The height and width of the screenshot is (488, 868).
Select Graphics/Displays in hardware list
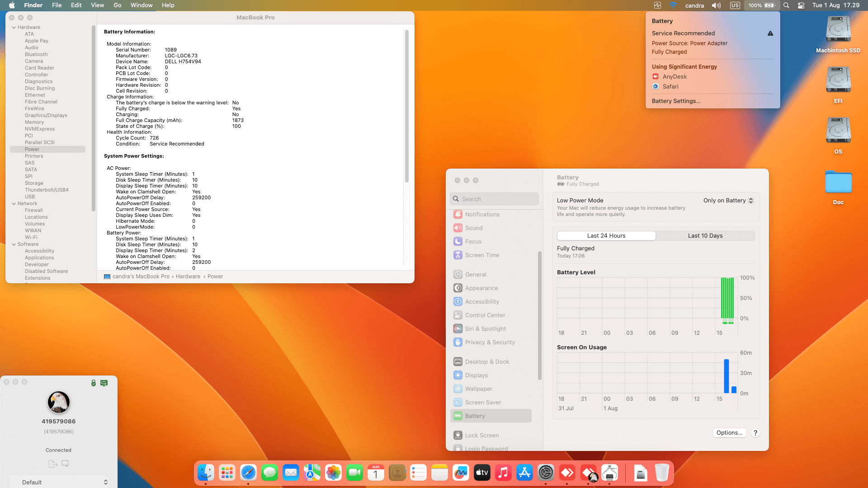(46, 116)
